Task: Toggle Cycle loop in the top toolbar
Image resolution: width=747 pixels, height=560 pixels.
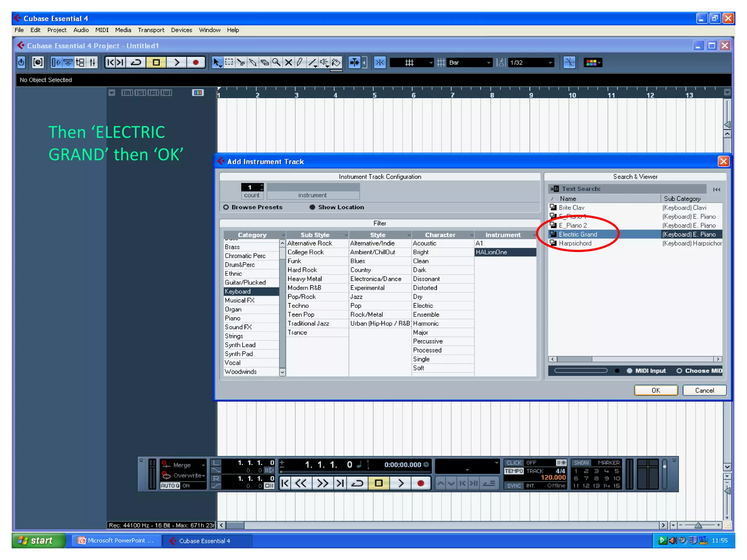Action: (x=136, y=63)
